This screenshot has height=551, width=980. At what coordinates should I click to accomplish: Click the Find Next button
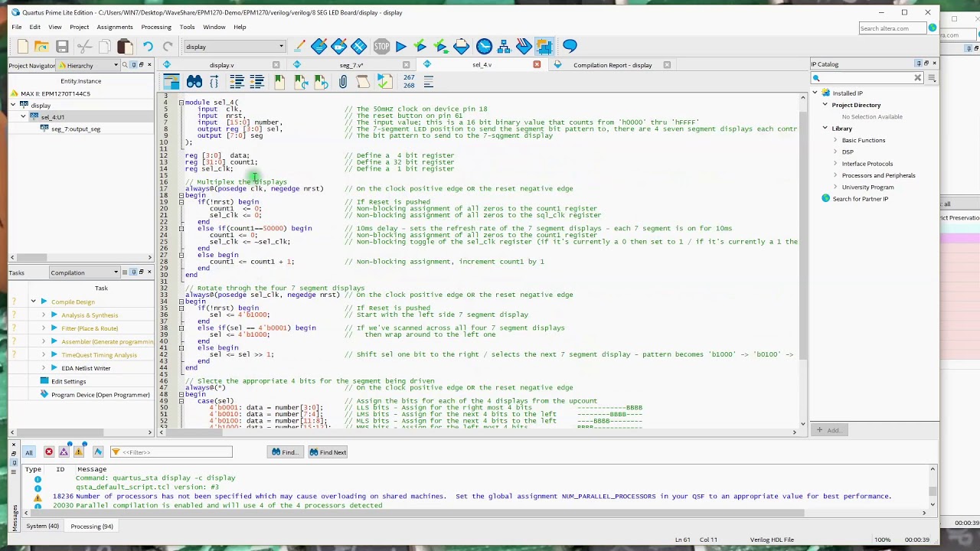pos(328,452)
